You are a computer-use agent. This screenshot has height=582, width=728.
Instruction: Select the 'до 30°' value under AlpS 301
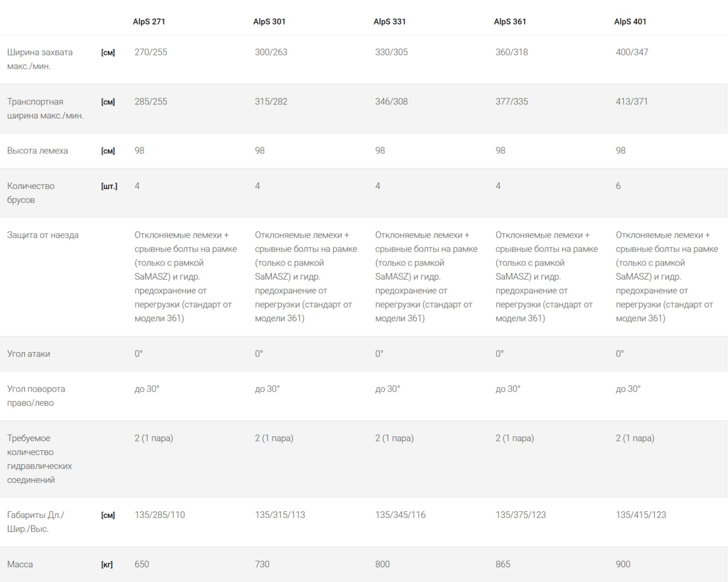coord(267,389)
